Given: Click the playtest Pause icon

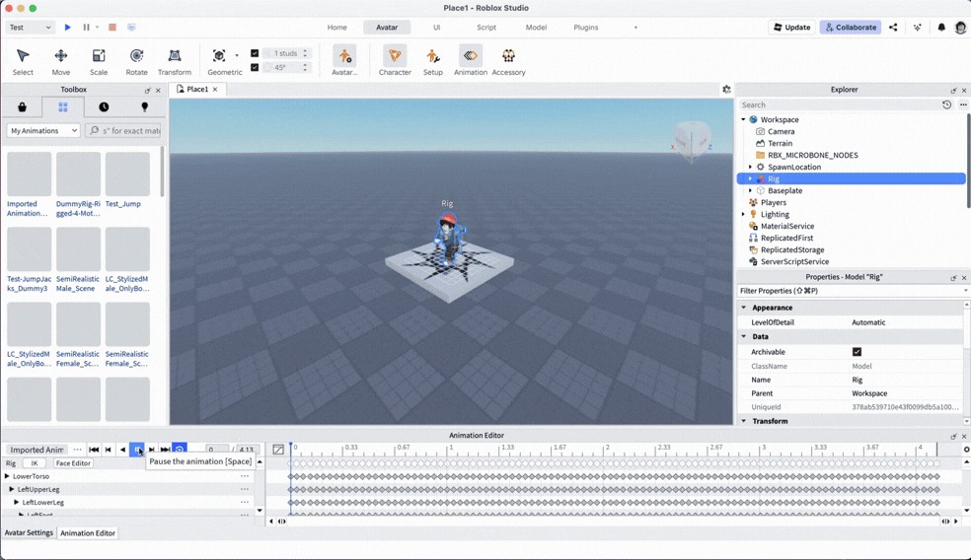Looking at the screenshot, I should pyautogui.click(x=86, y=28).
